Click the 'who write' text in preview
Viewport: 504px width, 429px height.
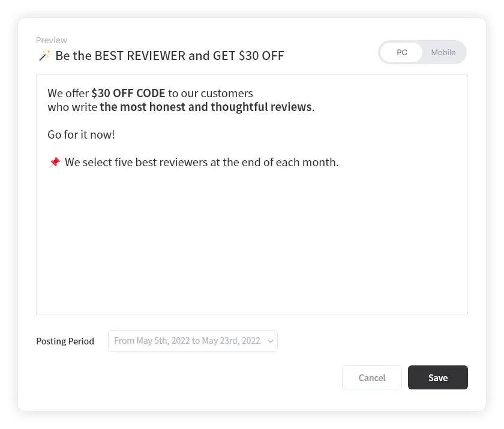tap(72, 107)
